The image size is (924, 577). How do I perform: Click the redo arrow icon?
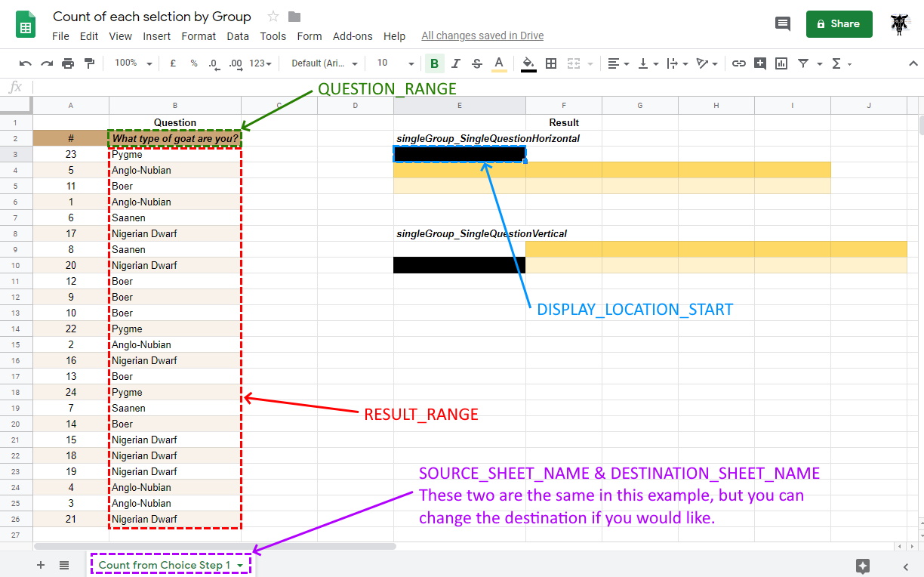click(47, 63)
